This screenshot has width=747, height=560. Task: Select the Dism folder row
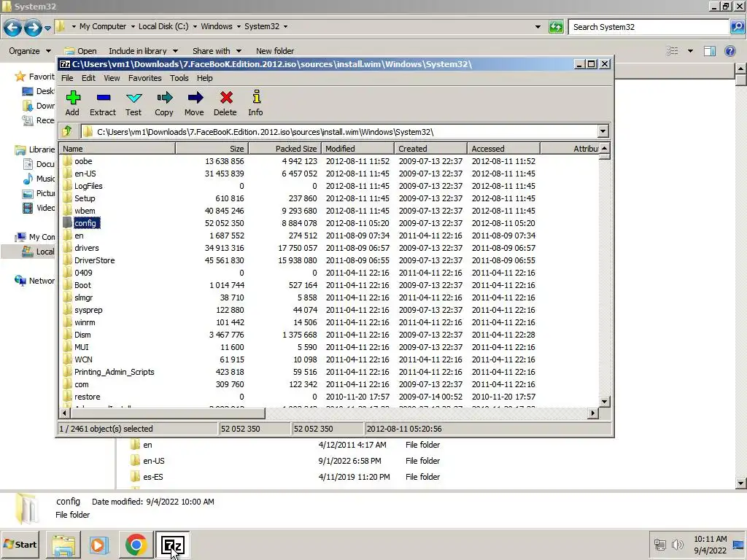point(329,334)
